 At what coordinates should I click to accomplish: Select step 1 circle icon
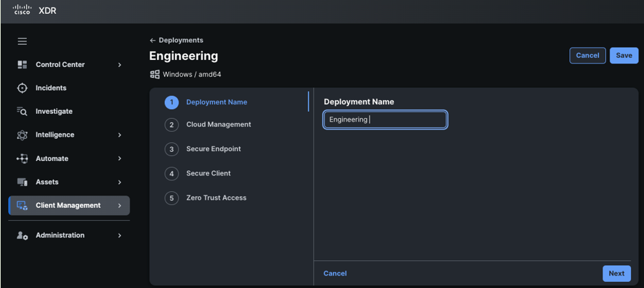(x=172, y=102)
